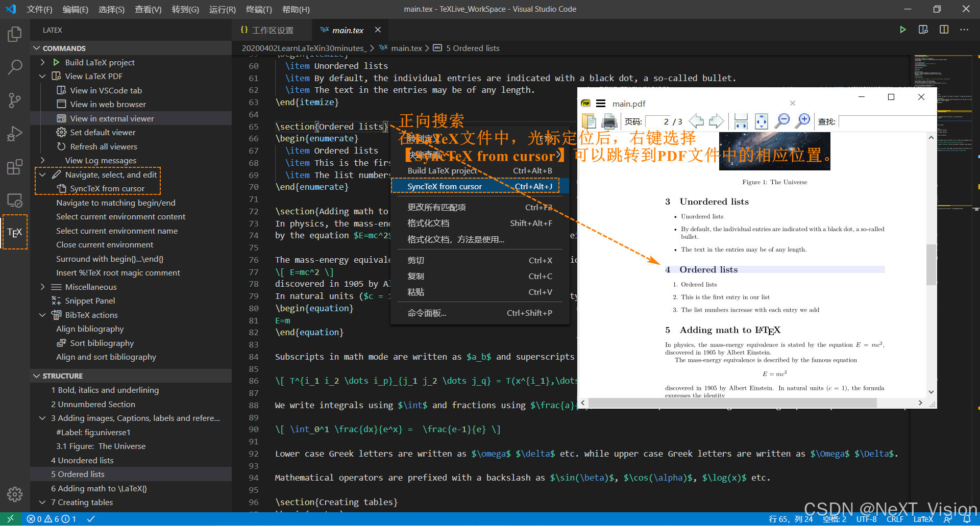Open the Manage gear in activity bar
Screen dimensions: 980x526
pyautogui.click(x=15, y=494)
